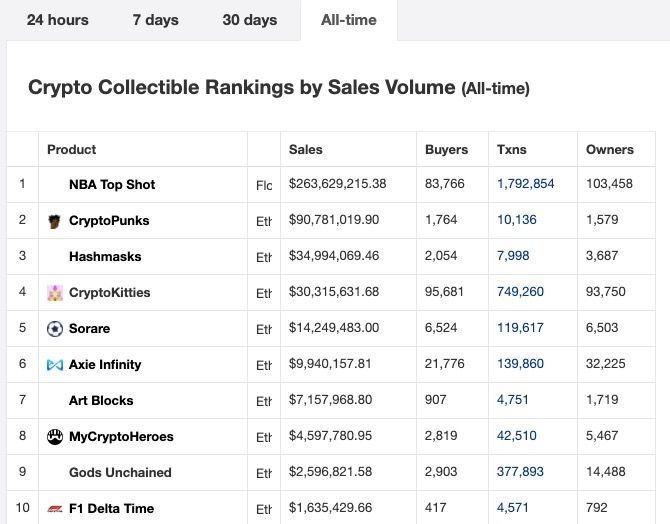Click the 4,571 transactions link
Image resolution: width=670 pixels, height=524 pixels.
pyautogui.click(x=512, y=507)
